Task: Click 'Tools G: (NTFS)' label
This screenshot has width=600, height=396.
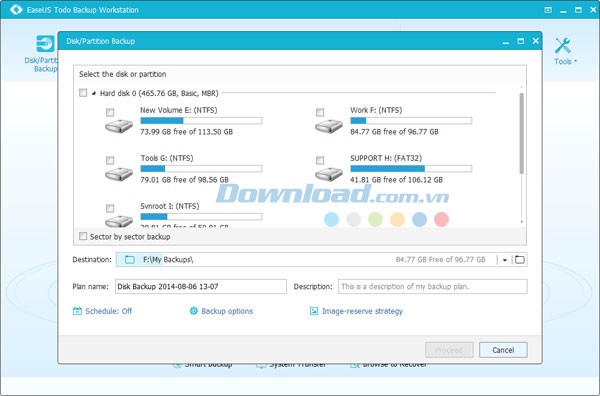Action: (167, 158)
